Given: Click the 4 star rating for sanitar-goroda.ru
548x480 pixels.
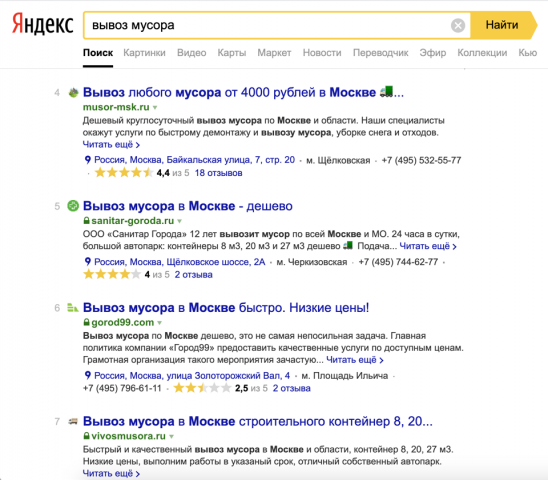Looking at the screenshot, I should pos(112,274).
